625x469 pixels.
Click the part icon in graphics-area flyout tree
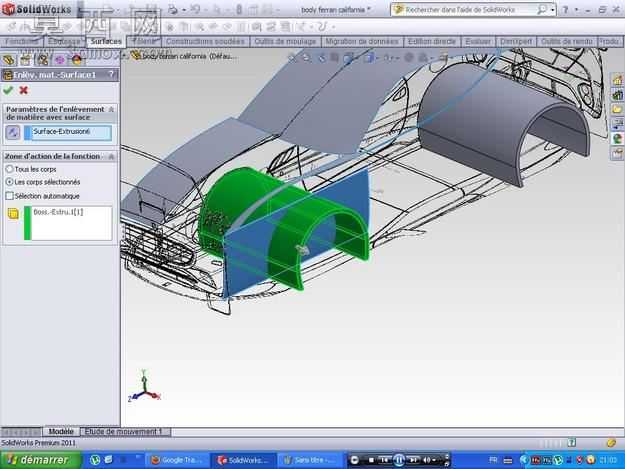pos(136,56)
